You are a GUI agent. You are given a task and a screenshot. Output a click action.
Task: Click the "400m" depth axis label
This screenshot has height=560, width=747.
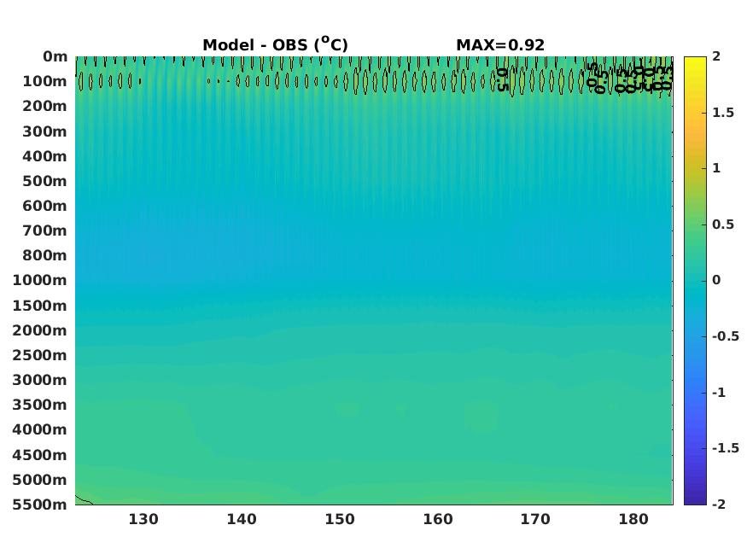tap(44, 156)
